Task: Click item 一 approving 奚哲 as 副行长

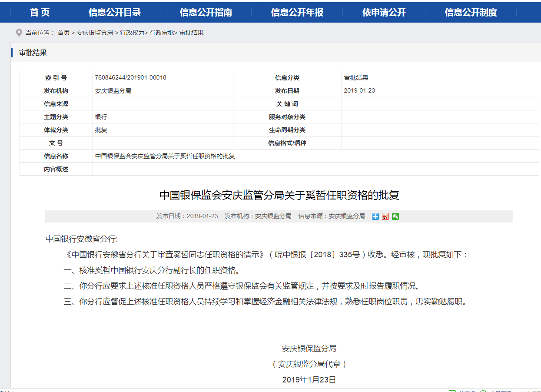Action: click(x=152, y=270)
